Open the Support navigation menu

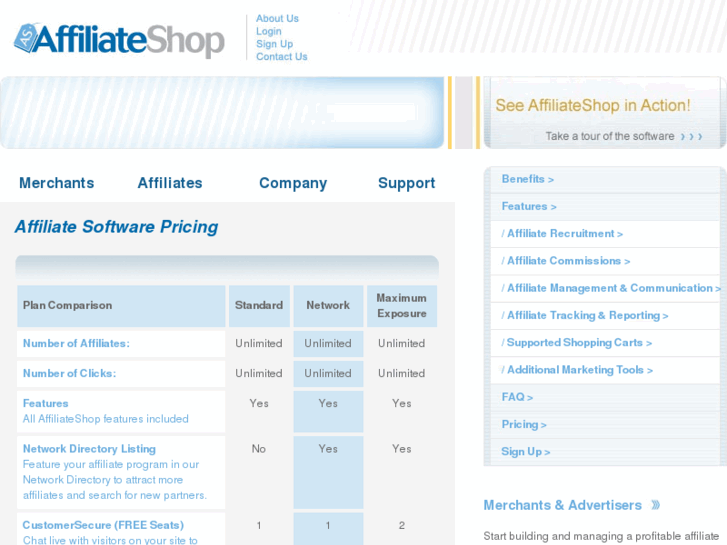click(407, 183)
